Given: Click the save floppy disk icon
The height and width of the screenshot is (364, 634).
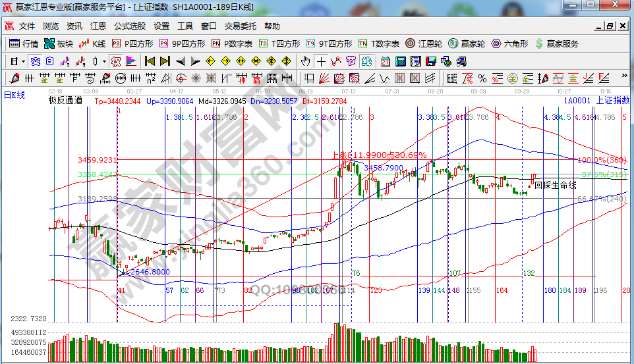Looking at the screenshot, I should [431, 61].
